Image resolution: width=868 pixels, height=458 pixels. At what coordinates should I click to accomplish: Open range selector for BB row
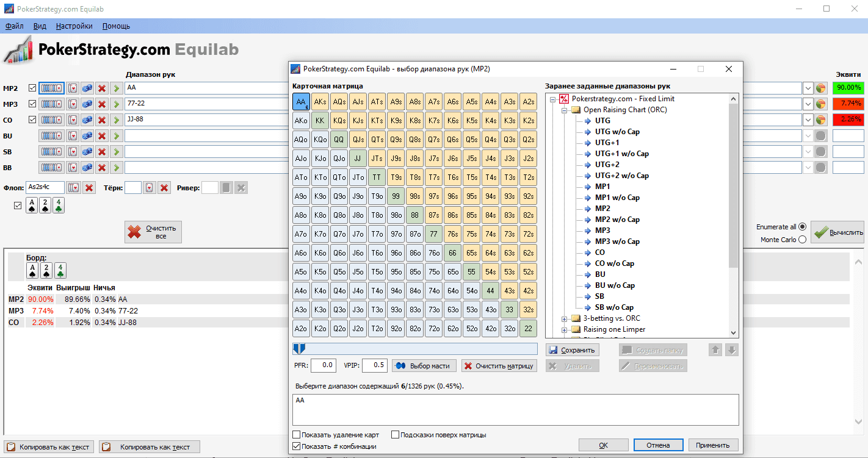(x=51, y=168)
